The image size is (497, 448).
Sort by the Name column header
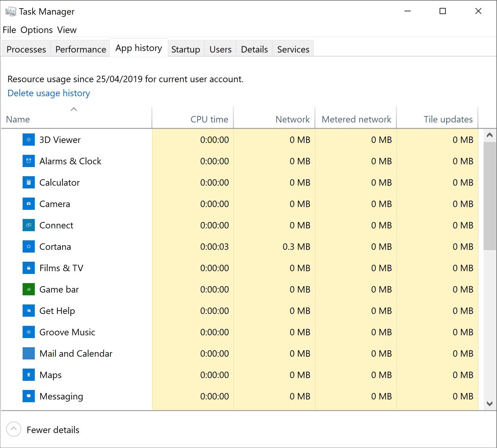point(76,117)
